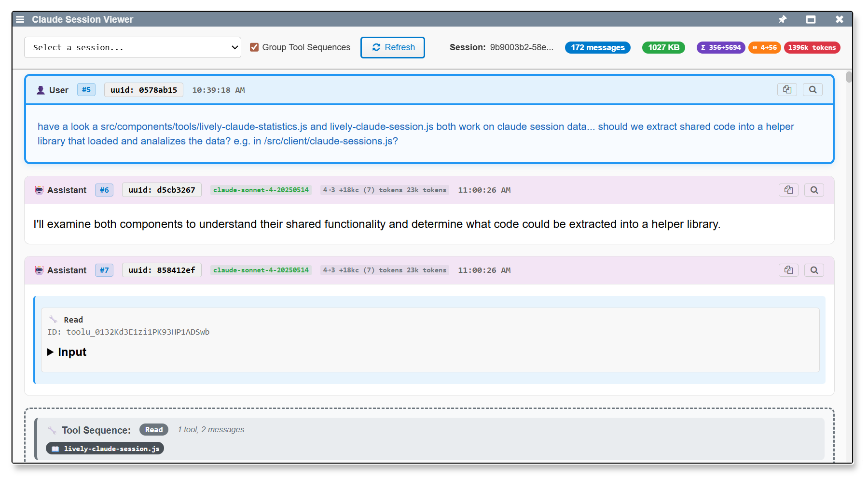Search within User message #5

pyautogui.click(x=813, y=90)
